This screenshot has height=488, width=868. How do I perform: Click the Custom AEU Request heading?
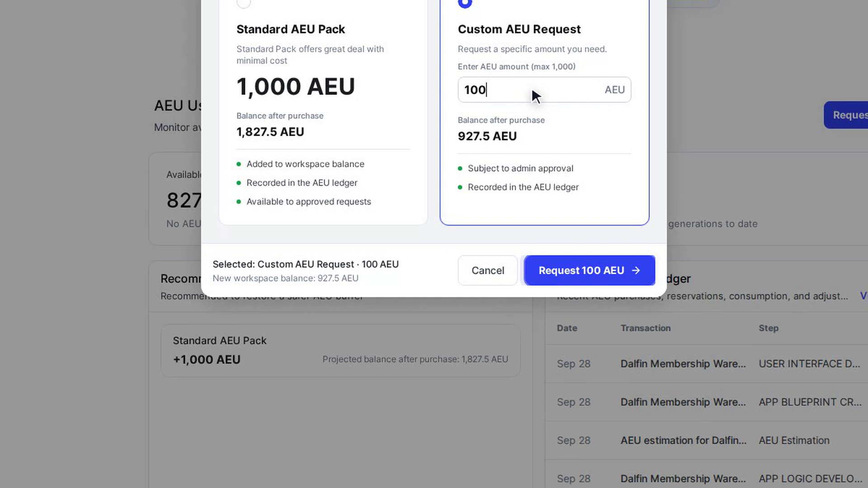click(x=519, y=29)
